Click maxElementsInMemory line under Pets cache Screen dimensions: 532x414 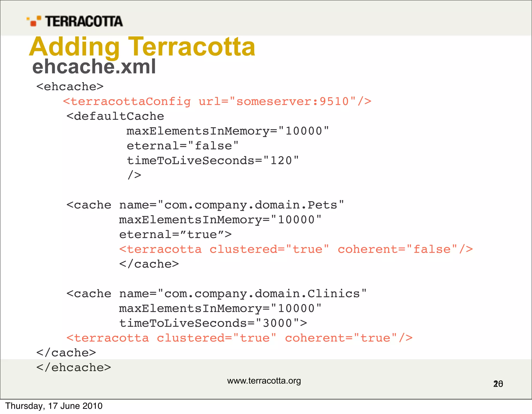[x=220, y=220]
